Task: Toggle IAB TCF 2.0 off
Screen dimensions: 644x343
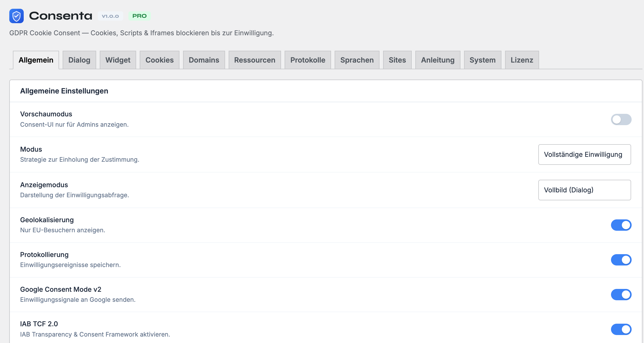Action: (621, 329)
